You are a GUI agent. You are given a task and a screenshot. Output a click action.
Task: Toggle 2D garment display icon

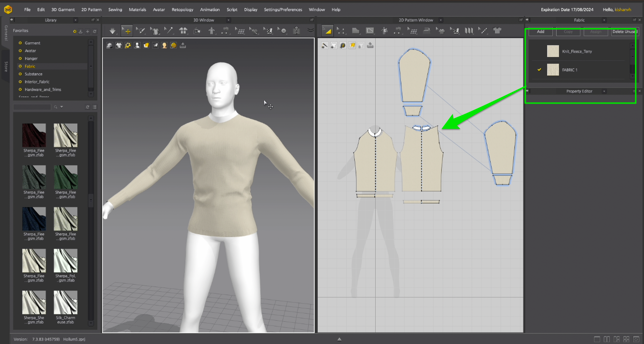(x=334, y=45)
